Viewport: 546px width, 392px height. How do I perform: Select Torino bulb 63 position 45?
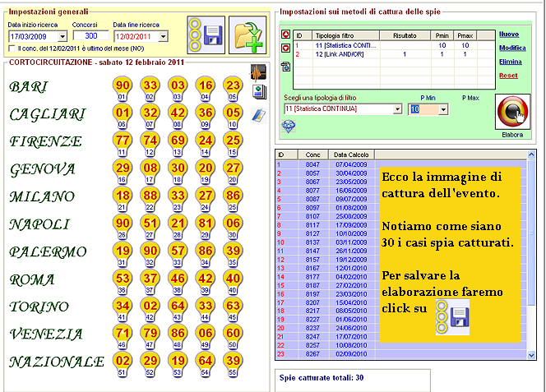[x=233, y=309]
